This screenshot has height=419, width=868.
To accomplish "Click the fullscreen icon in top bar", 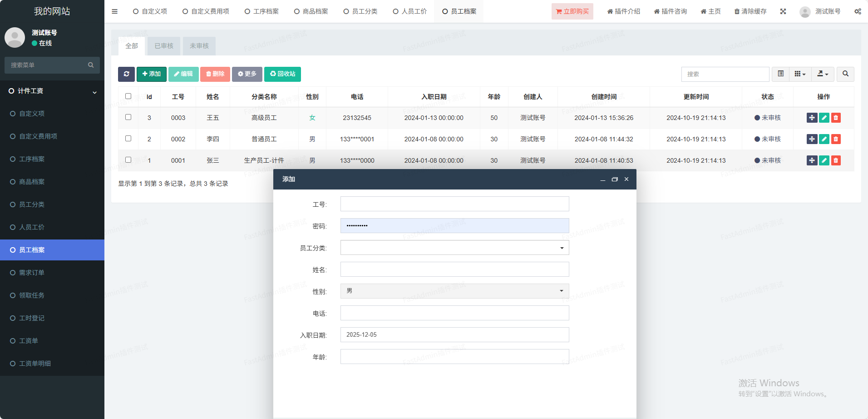I will click(783, 11).
